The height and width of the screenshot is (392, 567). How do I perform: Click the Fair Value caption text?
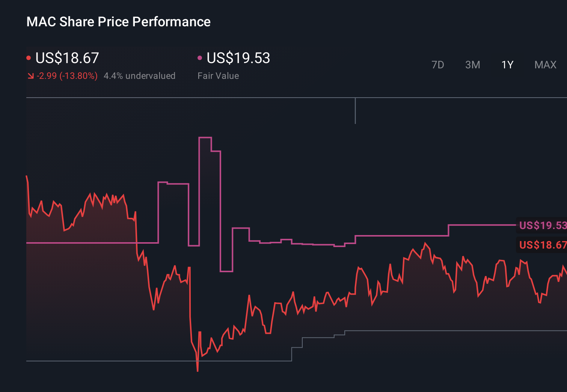218,75
